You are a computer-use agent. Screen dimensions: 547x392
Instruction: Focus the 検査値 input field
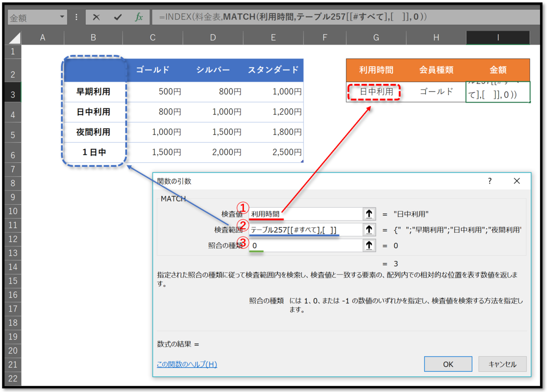[x=305, y=214]
